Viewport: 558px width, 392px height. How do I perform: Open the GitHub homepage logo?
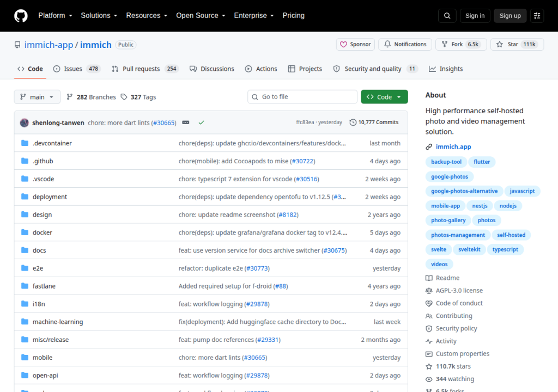pos(21,16)
